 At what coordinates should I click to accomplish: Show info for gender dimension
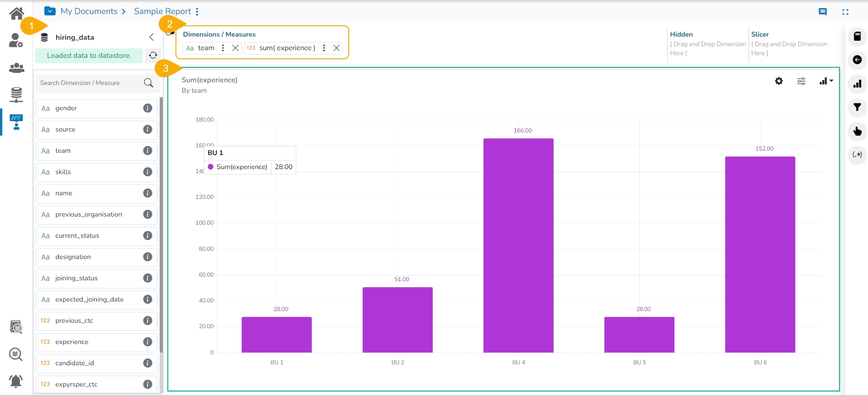[x=147, y=108]
